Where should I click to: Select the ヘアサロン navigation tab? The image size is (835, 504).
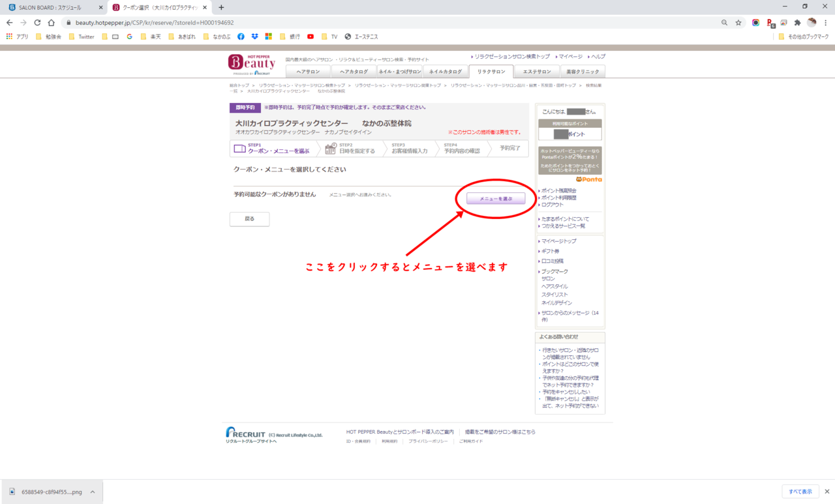coord(308,72)
